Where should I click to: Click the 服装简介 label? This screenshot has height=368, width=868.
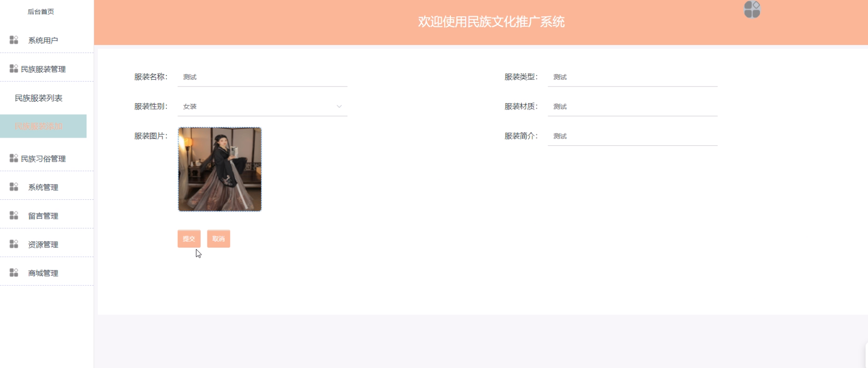[521, 136]
